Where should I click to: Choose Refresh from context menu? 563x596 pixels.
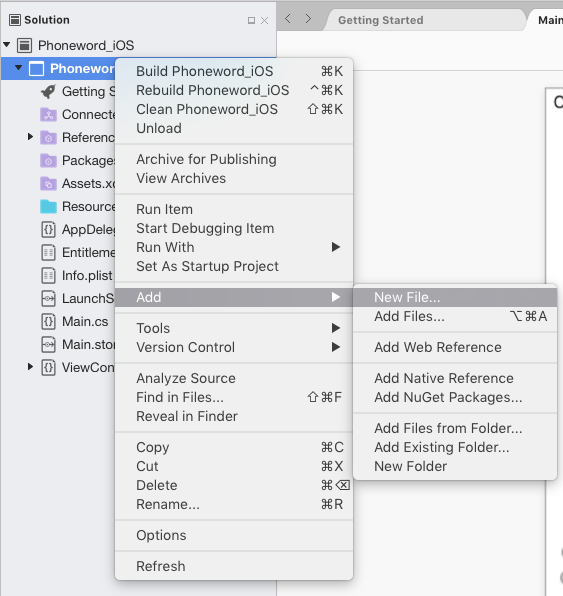pyautogui.click(x=234, y=566)
